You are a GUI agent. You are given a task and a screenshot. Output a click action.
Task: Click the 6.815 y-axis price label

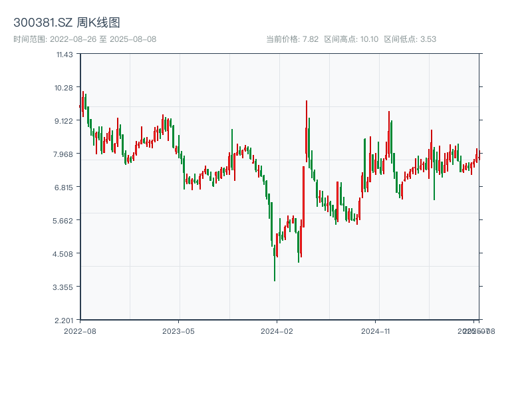tap(65, 188)
